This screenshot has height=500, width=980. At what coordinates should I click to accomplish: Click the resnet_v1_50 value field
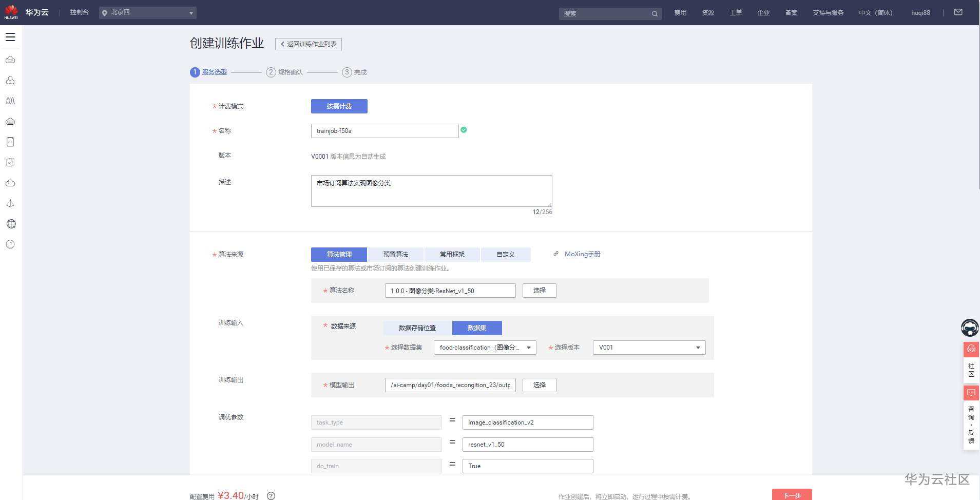[x=528, y=445]
